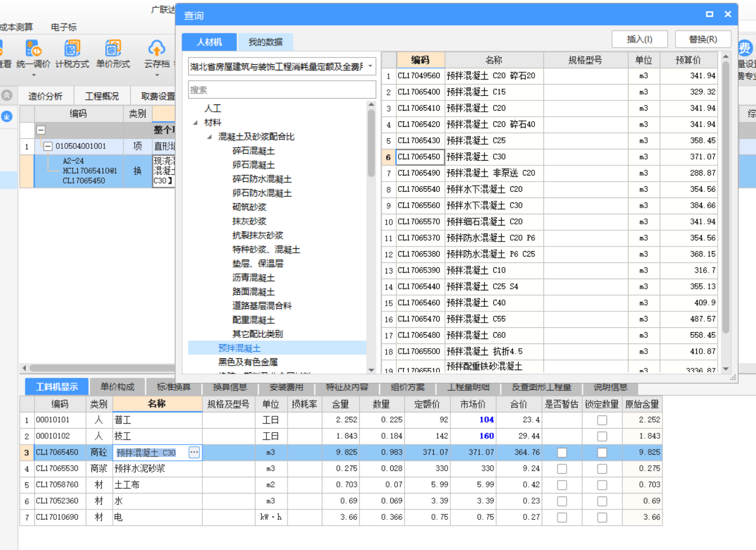Open 电子标 menu

point(64,27)
